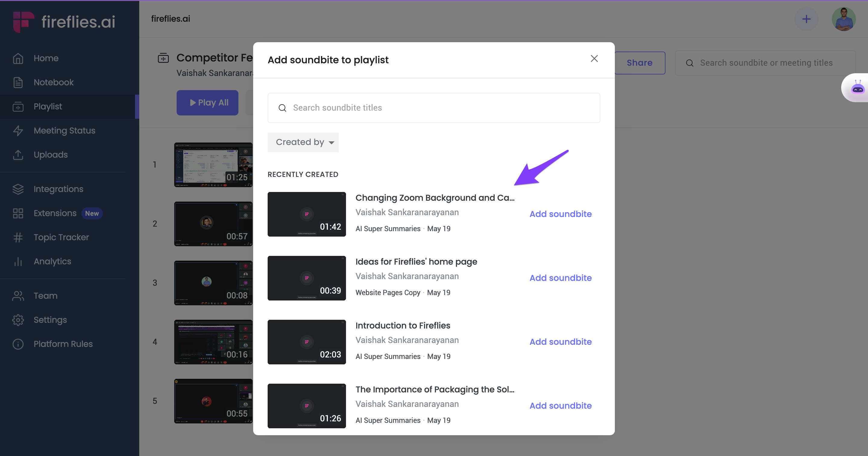
Task: Click the Analytics bar chart icon
Action: [x=18, y=262]
